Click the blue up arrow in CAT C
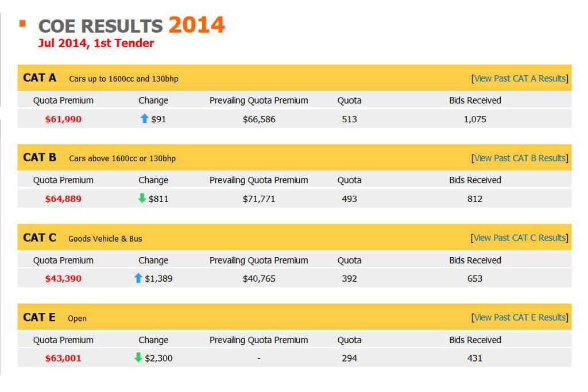The image size is (588, 392). tap(138, 278)
